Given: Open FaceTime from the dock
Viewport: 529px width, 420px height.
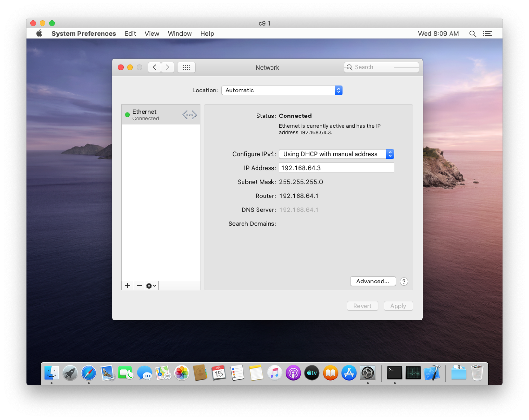Looking at the screenshot, I should tap(126, 373).
